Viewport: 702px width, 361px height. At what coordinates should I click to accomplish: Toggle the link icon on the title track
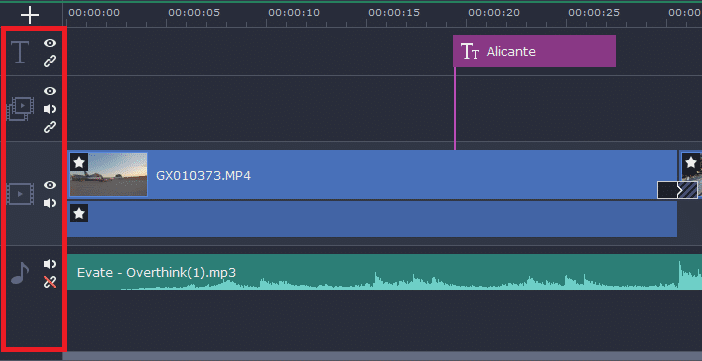[x=50, y=61]
